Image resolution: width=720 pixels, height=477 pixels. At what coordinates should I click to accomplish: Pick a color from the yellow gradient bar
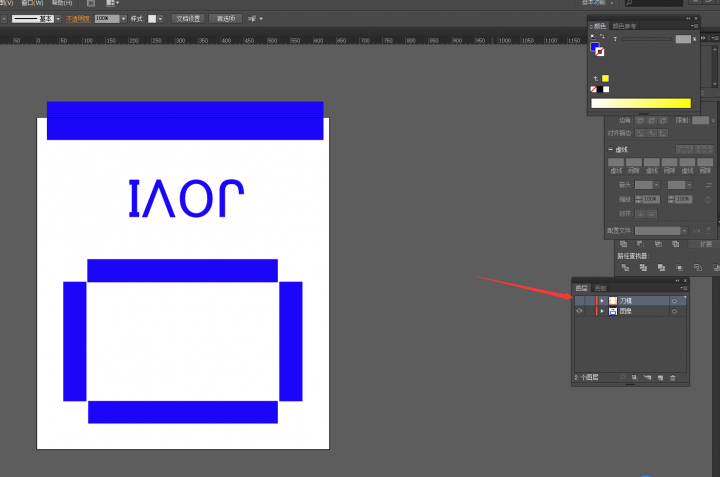coord(640,103)
